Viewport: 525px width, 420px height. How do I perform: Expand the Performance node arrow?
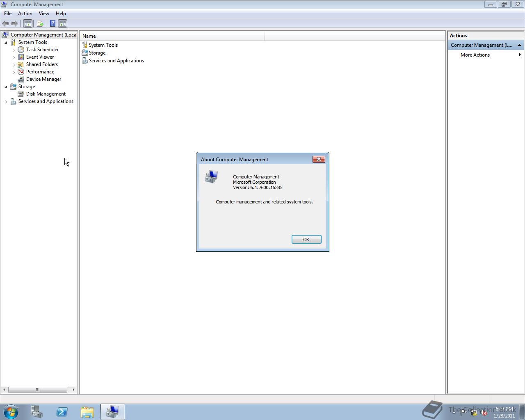(x=14, y=72)
